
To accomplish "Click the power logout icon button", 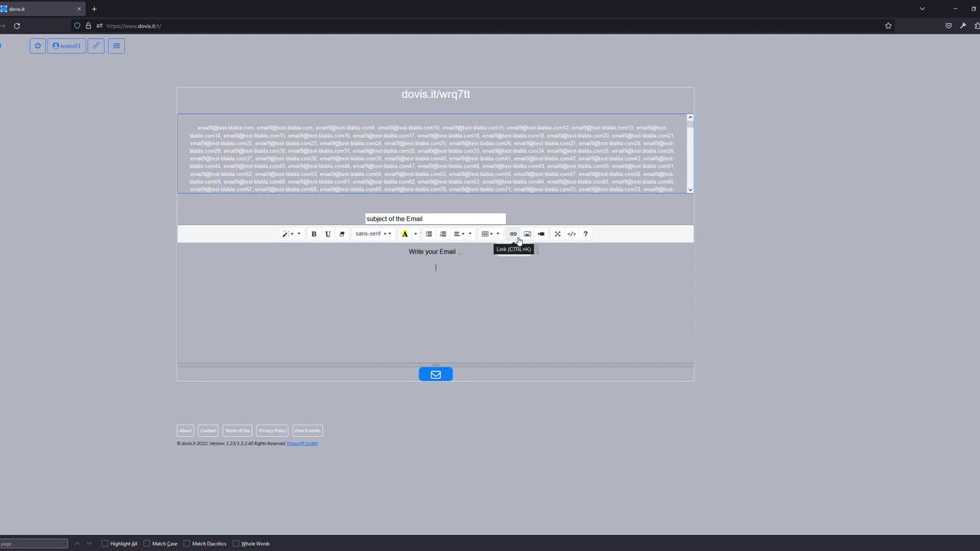I will pos(38,46).
